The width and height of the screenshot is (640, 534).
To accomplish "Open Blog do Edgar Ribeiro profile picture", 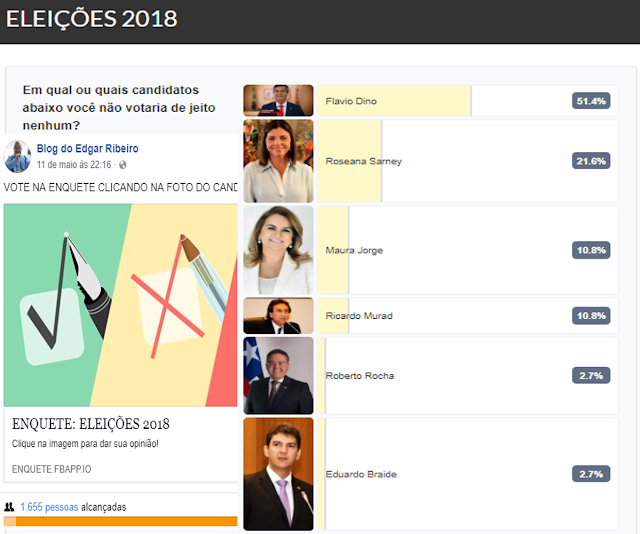I will pos(17,156).
